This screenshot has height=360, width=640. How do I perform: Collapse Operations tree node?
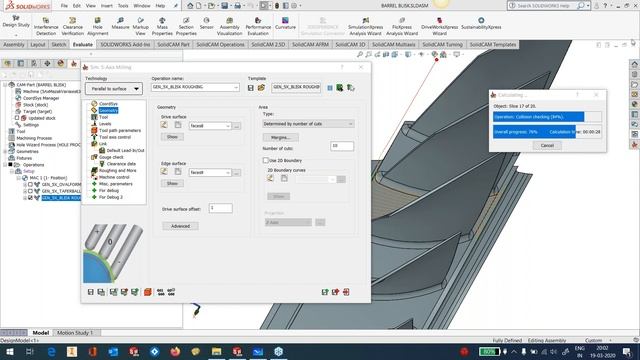pyautogui.click(x=5, y=164)
